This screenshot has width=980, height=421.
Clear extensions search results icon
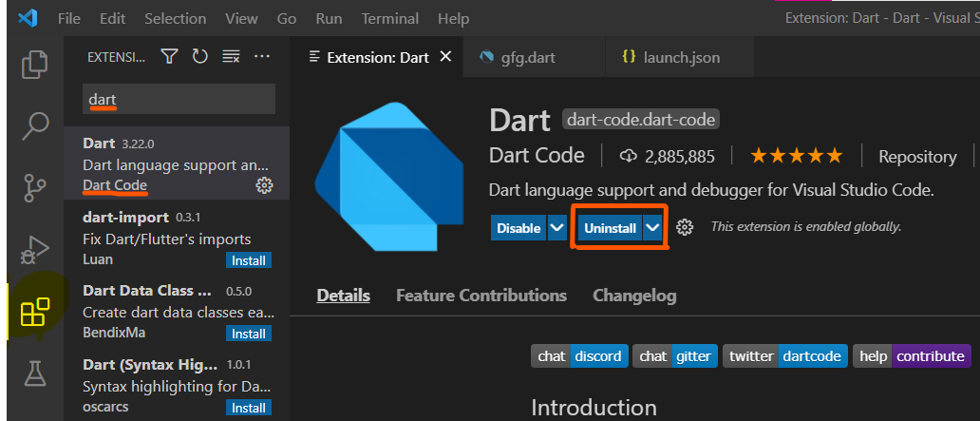[x=232, y=57]
